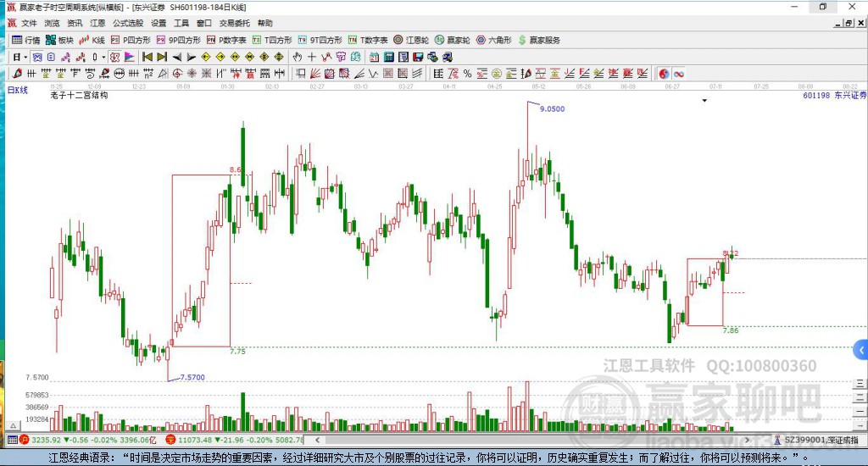This screenshot has height=466, width=868.
Task: Open the 文件 menu
Action: click(x=29, y=23)
